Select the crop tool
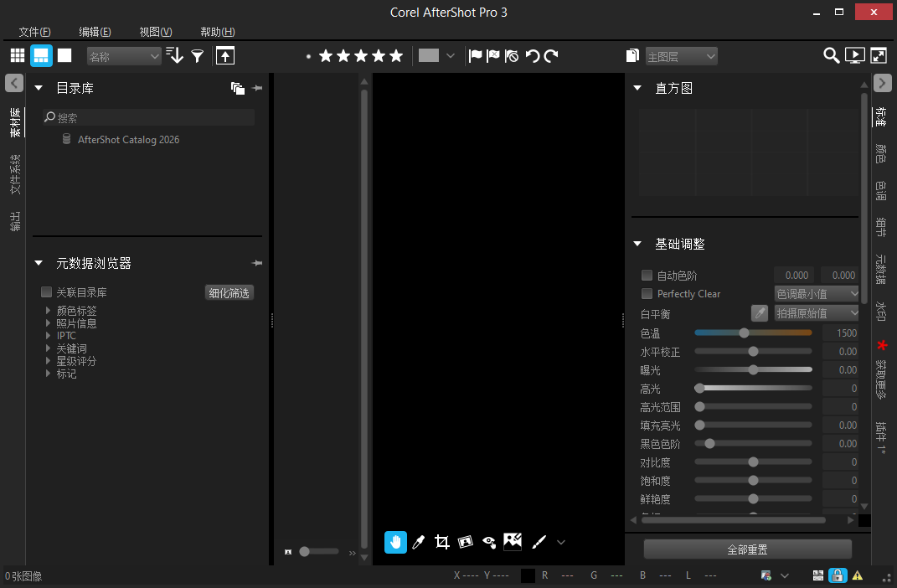This screenshot has width=897, height=588. tap(441, 542)
